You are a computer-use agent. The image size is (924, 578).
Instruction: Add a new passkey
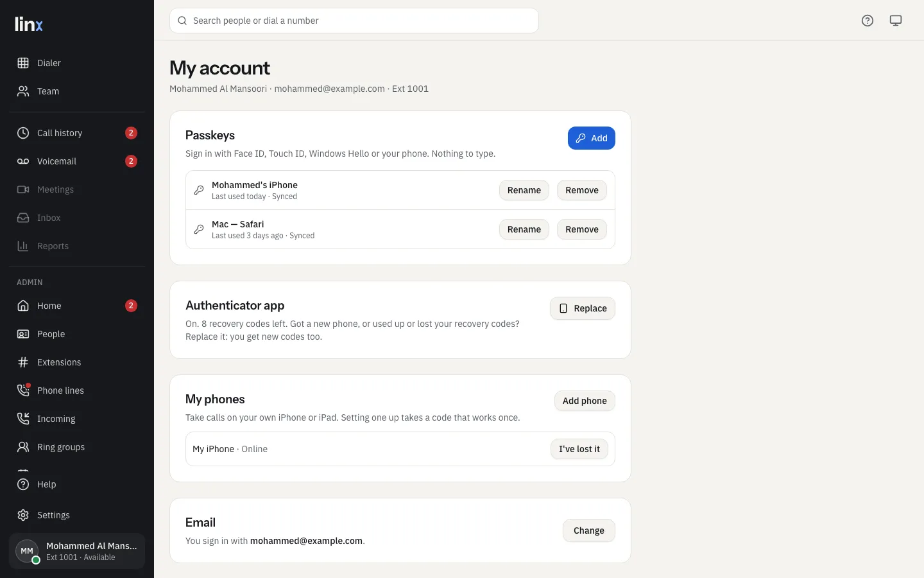tap(592, 138)
